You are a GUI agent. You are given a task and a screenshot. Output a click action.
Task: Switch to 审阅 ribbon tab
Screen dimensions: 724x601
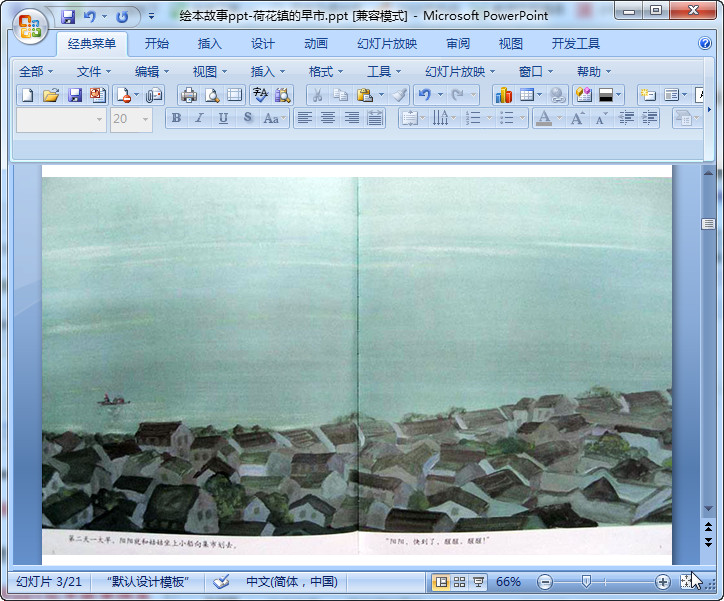click(458, 44)
